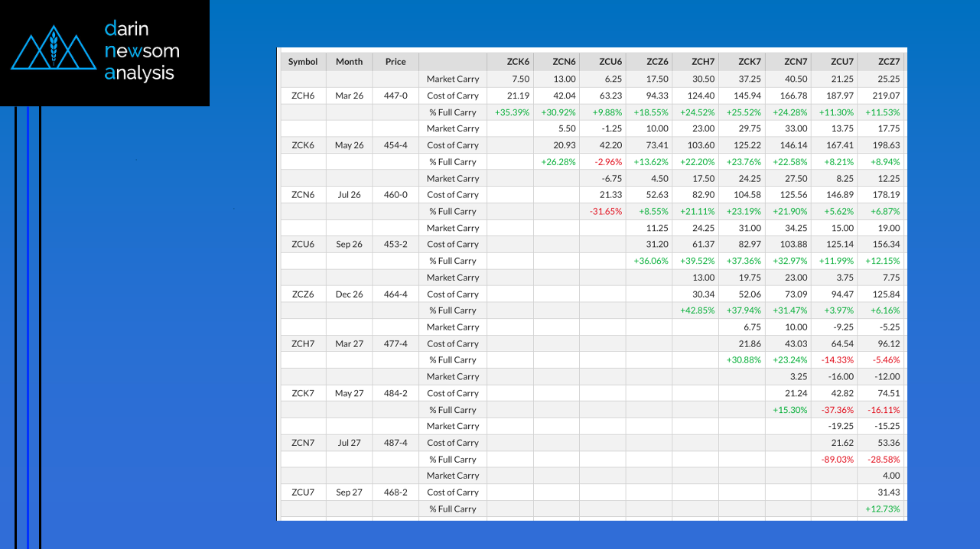This screenshot has width=980, height=549.
Task: Select the red -31.65% full carry value
Action: coord(606,211)
